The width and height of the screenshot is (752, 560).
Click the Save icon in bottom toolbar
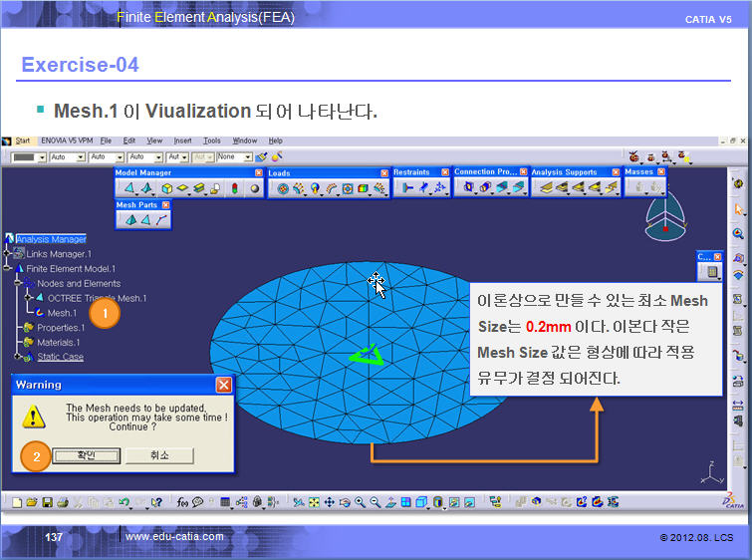point(46,502)
